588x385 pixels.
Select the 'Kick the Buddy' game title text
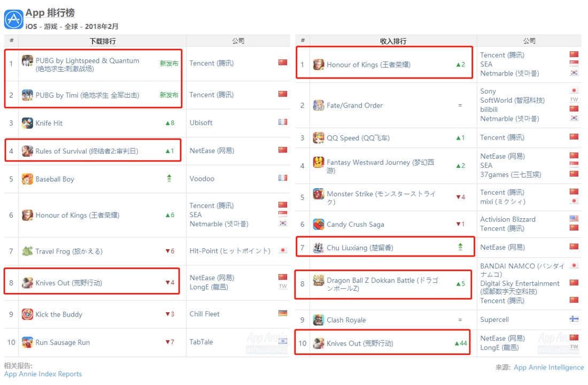tap(59, 314)
